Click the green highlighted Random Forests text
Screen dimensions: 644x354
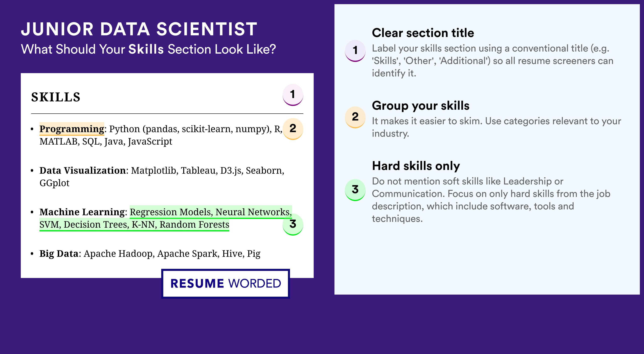[x=194, y=225]
